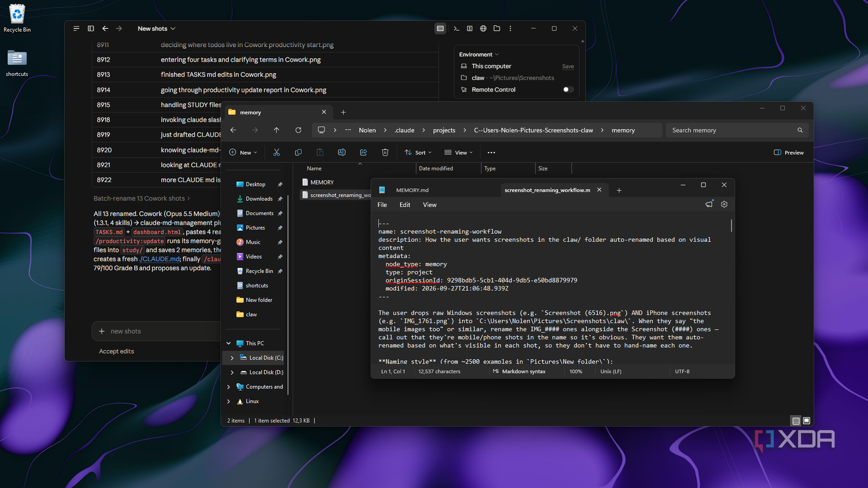The height and width of the screenshot is (488, 868).
Task: Select the claw folder in the sidebar
Action: click(x=251, y=314)
